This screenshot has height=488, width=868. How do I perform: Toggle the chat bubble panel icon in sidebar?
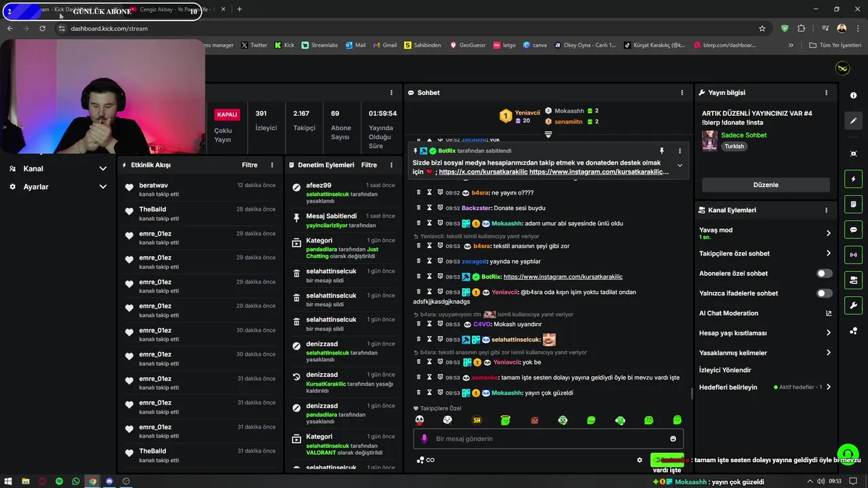pyautogui.click(x=853, y=230)
